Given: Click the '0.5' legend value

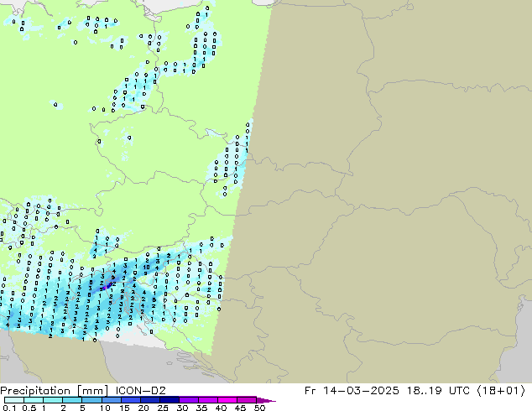Looking at the screenshot, I should pos(29,408).
